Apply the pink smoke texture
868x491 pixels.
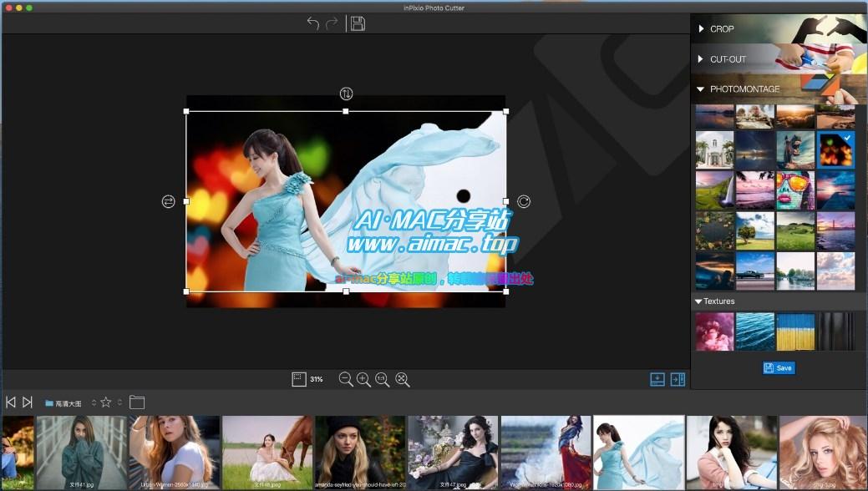[x=714, y=332]
